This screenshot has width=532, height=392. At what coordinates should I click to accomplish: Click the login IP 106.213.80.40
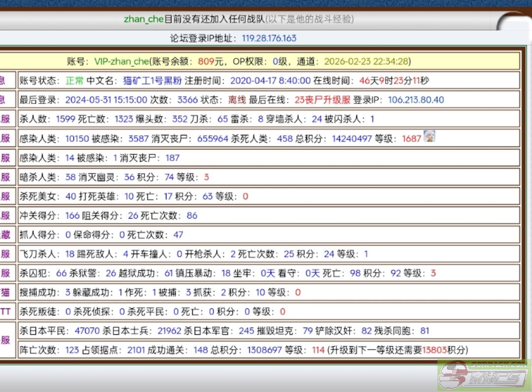click(416, 100)
